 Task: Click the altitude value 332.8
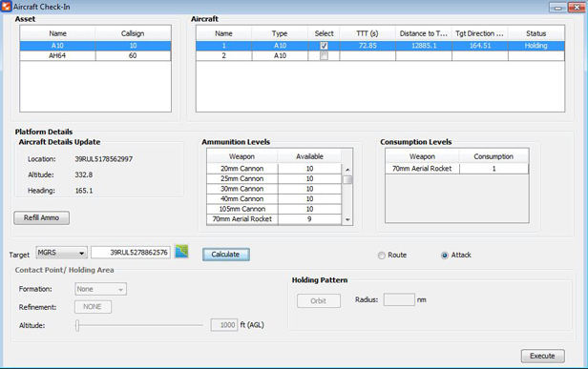click(x=84, y=174)
